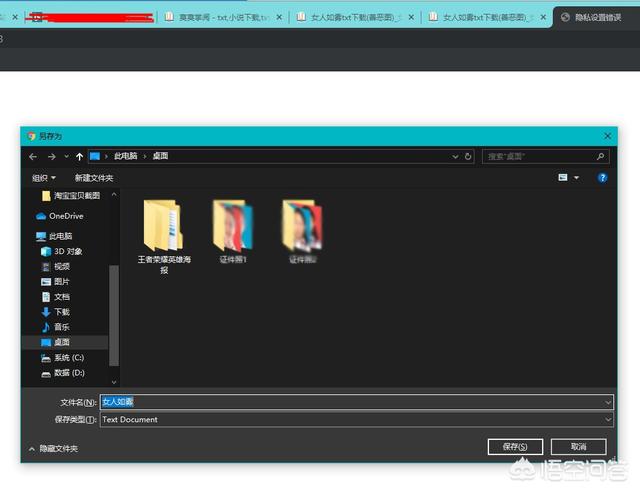Close the Save As dialog
The image size is (640, 493).
coord(607,136)
